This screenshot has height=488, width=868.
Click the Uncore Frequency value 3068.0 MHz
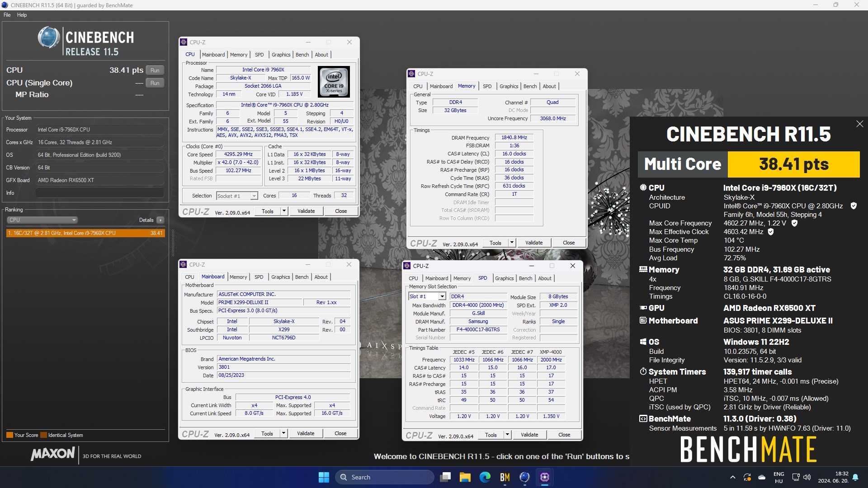point(552,118)
